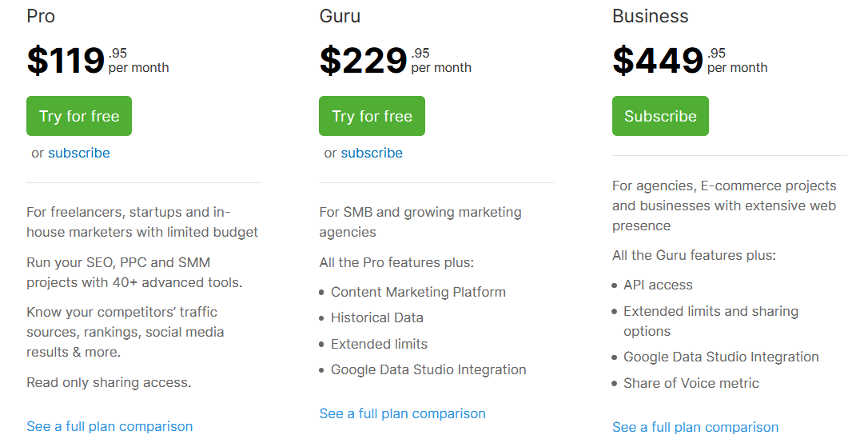This screenshot has height=443, width=868.
Task: Select the Historical Data bullet item
Action: pos(376,317)
